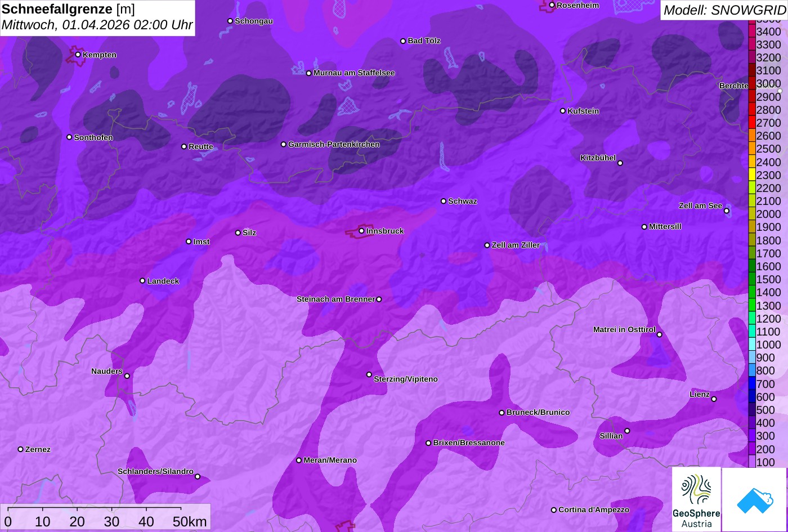Click the 50km scale bar label
Image resolution: width=788 pixels, height=532 pixels.
tap(190, 521)
